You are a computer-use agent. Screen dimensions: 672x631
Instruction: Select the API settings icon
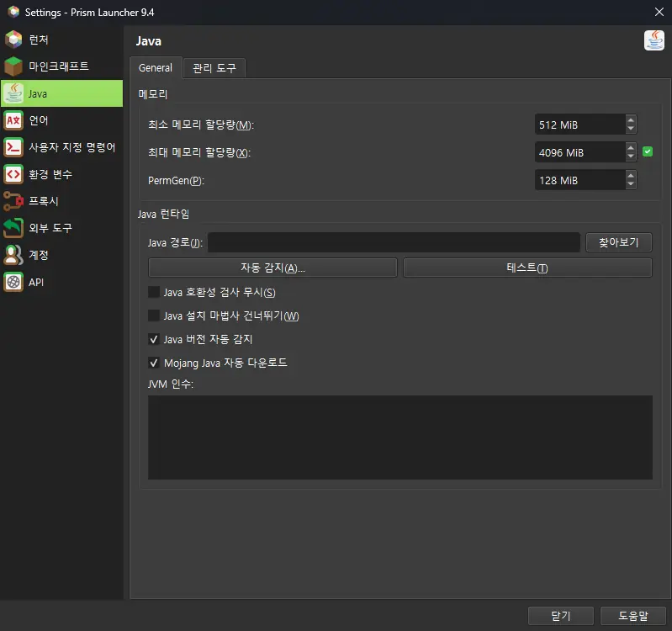tap(13, 282)
